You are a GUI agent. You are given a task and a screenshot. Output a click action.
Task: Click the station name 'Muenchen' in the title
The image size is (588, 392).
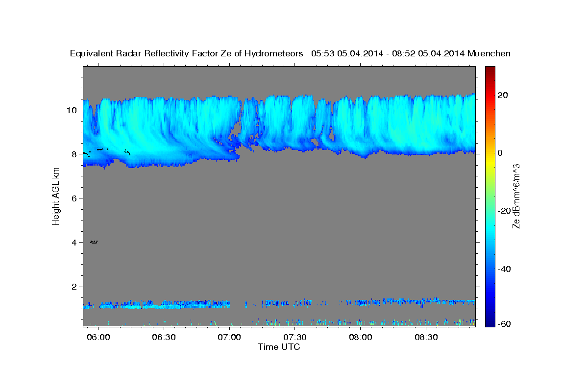click(x=490, y=54)
